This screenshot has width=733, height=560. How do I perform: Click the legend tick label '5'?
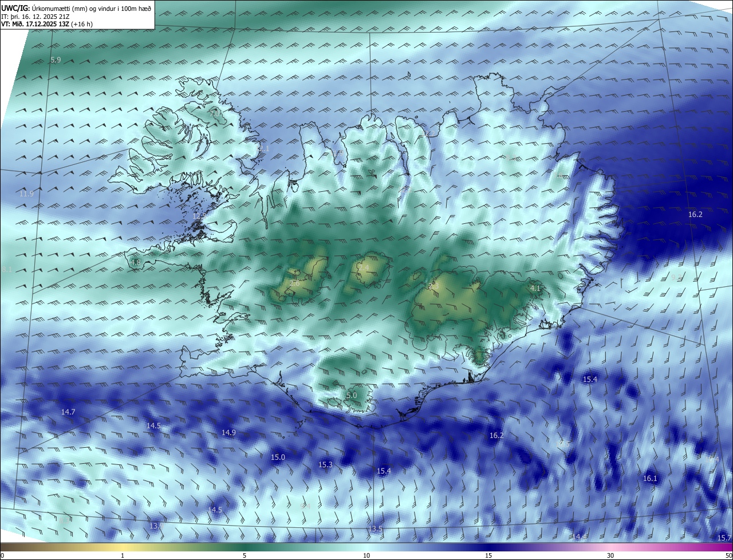coord(245,555)
